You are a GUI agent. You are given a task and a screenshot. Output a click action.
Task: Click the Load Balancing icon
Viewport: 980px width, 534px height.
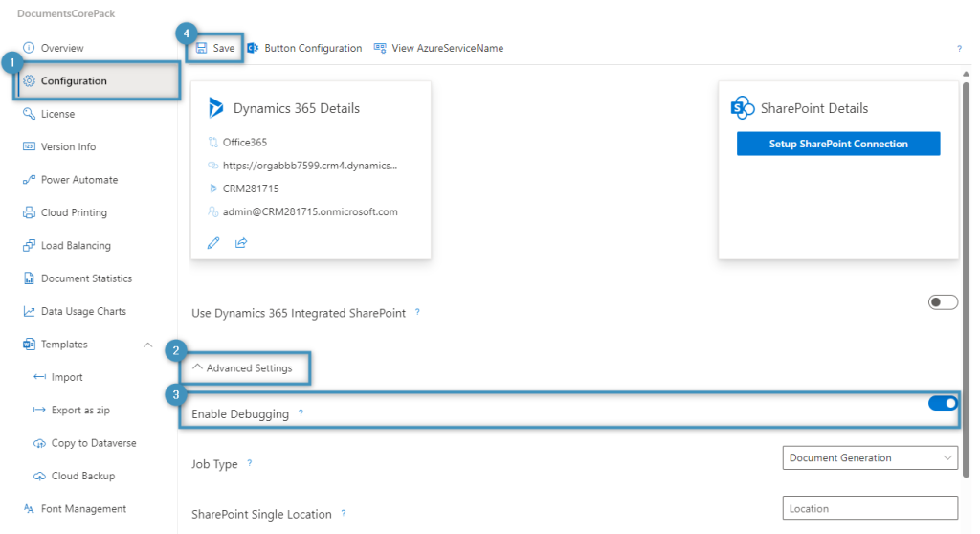[29, 245]
